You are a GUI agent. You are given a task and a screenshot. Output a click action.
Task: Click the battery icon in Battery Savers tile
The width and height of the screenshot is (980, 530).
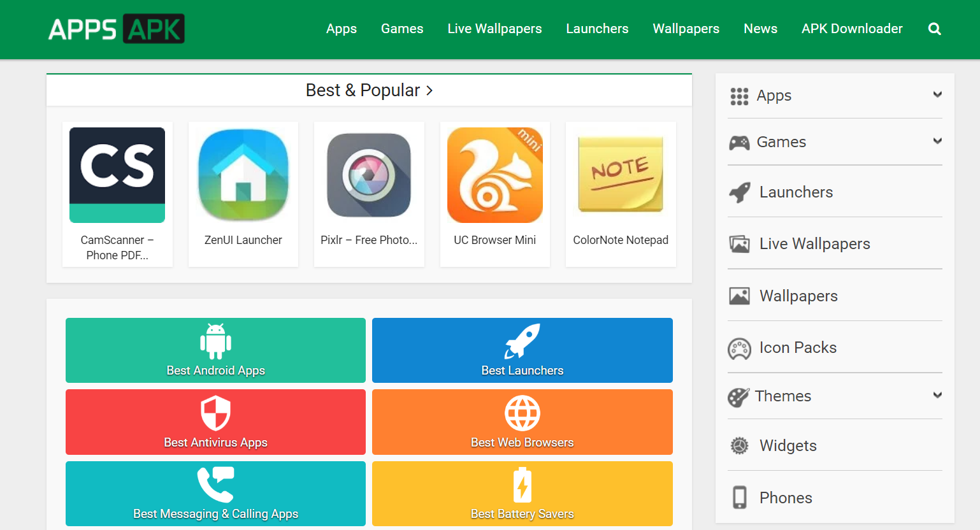(x=522, y=485)
